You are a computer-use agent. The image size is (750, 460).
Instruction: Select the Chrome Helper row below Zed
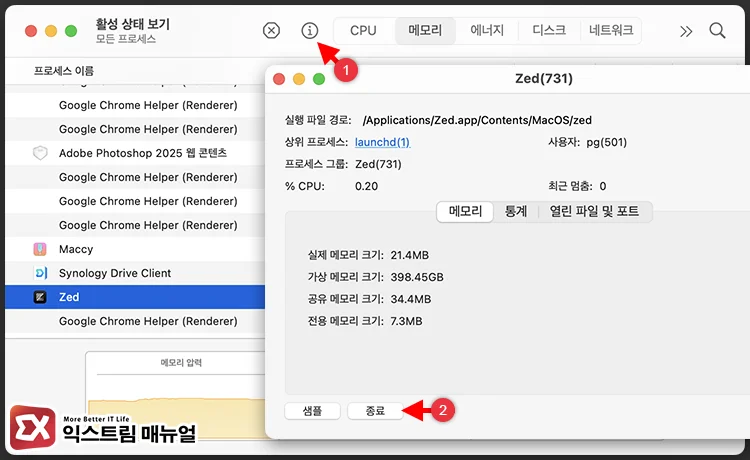click(x=135, y=321)
